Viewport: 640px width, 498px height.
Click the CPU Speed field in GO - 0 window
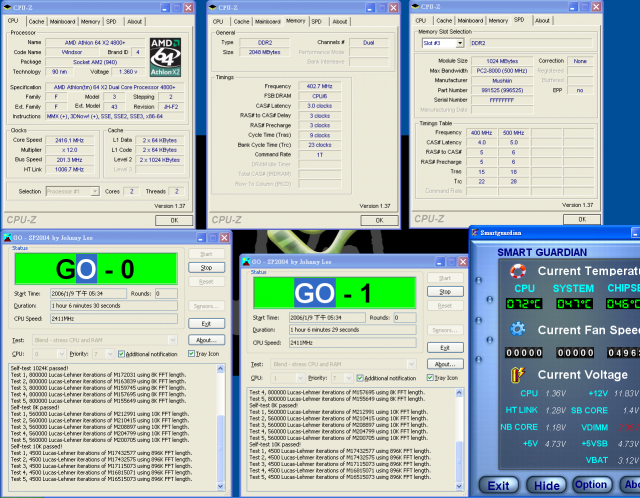tap(113, 319)
